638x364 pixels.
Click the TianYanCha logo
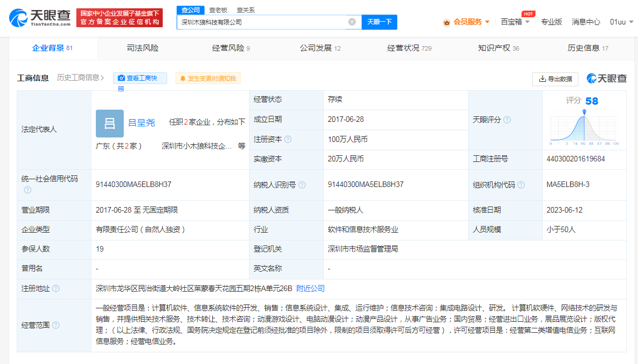coord(40,17)
